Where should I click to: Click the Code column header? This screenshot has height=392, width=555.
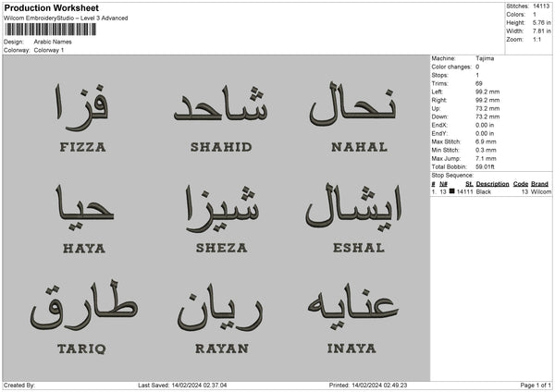[x=520, y=184]
